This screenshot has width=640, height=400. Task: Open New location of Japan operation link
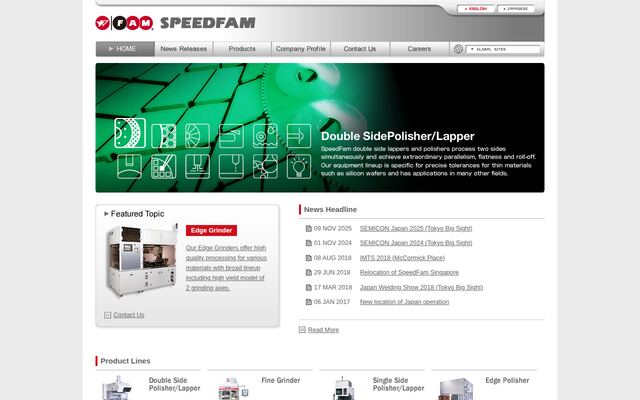(404, 302)
